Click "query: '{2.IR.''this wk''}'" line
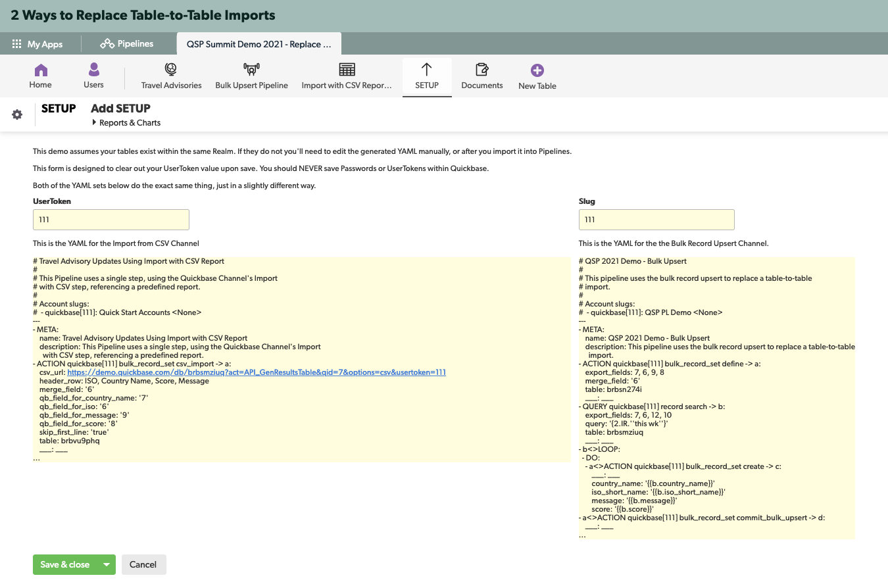Screen dimensions: 888x588 coord(626,424)
